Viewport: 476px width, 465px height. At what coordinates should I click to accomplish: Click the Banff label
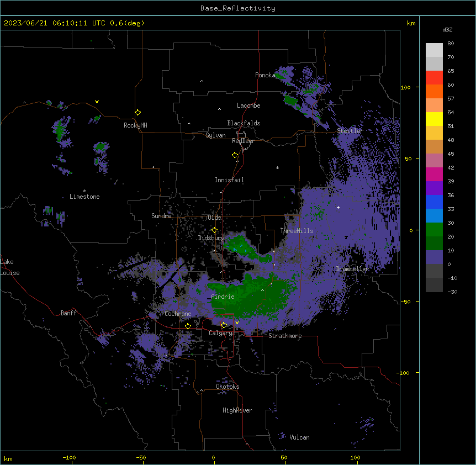click(68, 313)
